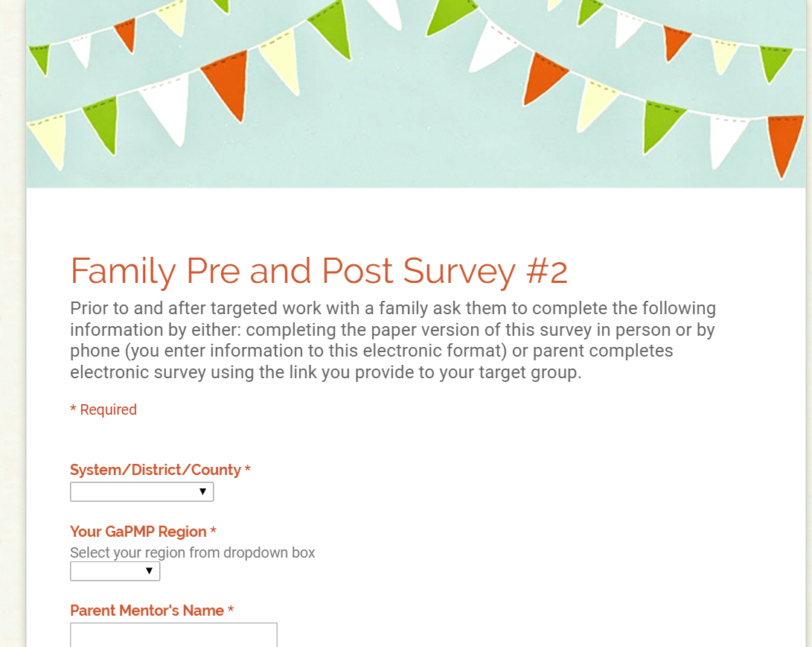The width and height of the screenshot is (812, 647).
Task: Click the asterisk in the Required notice
Action: click(x=73, y=409)
